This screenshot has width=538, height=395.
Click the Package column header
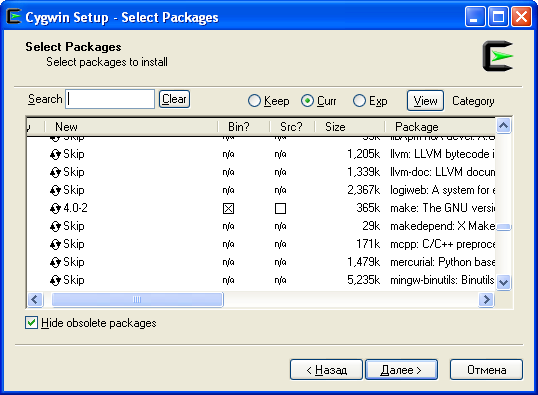[x=441, y=127]
